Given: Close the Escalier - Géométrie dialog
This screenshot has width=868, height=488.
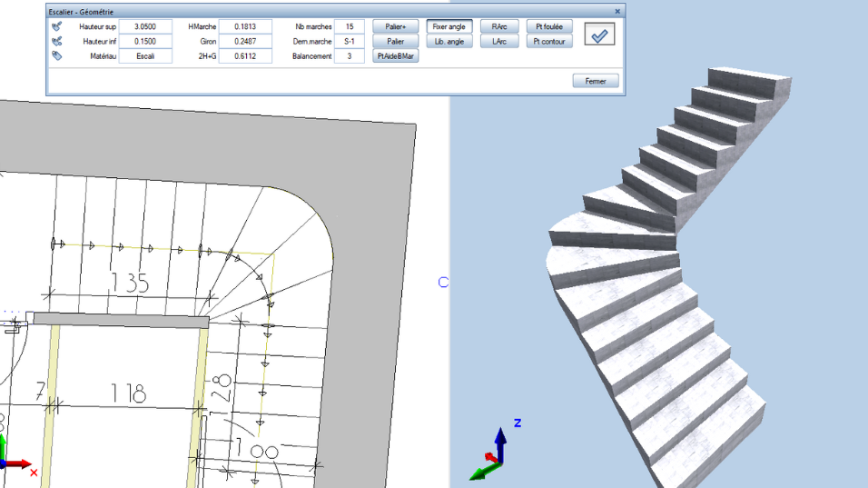Looking at the screenshot, I should [x=617, y=12].
